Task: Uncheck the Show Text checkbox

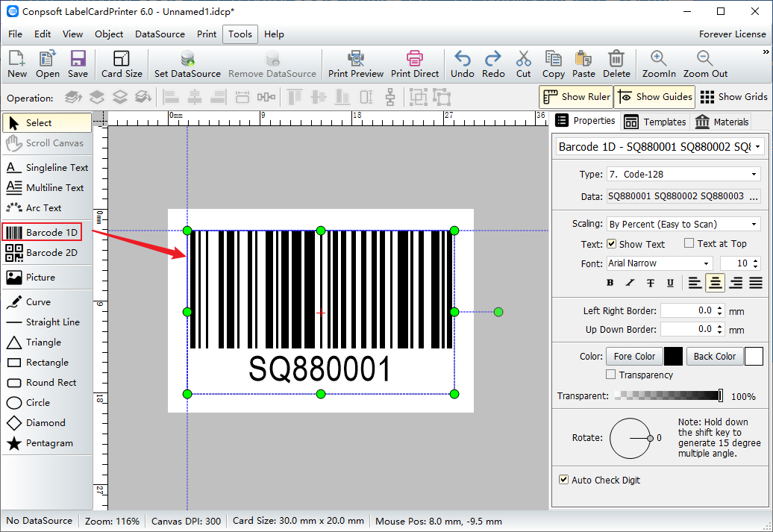Action: click(611, 243)
